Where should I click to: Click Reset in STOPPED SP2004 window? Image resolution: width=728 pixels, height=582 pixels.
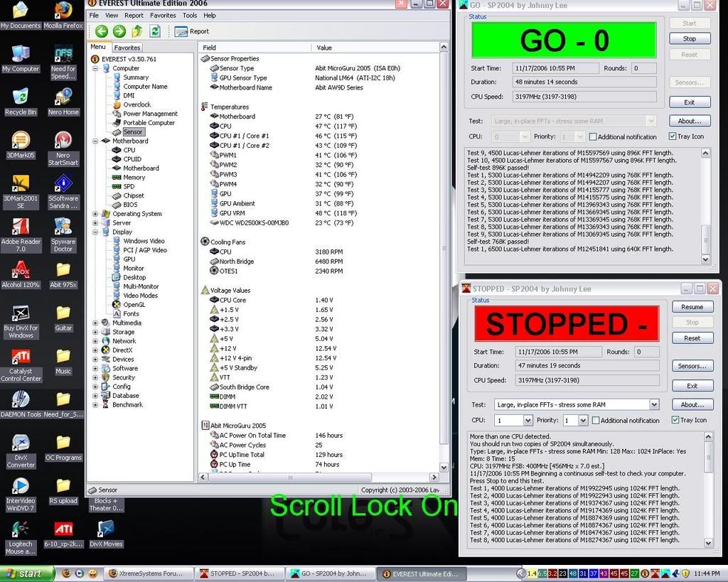[692, 338]
